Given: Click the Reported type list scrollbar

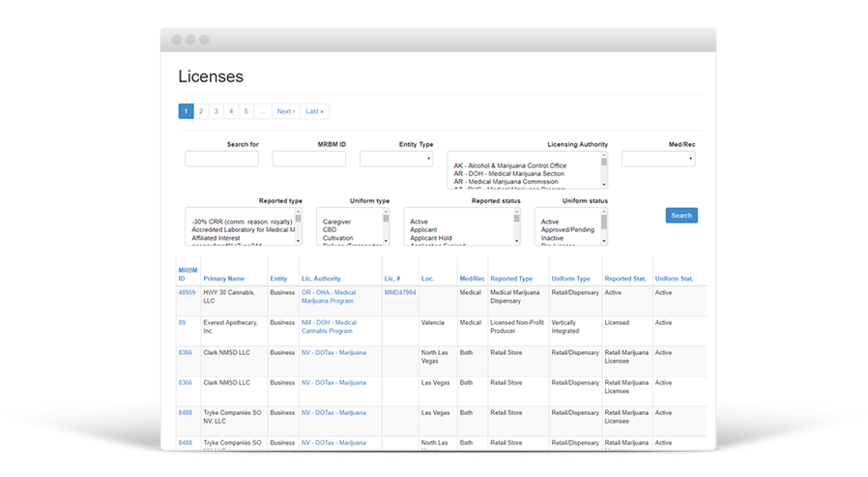Looking at the screenshot, I should (x=298, y=226).
